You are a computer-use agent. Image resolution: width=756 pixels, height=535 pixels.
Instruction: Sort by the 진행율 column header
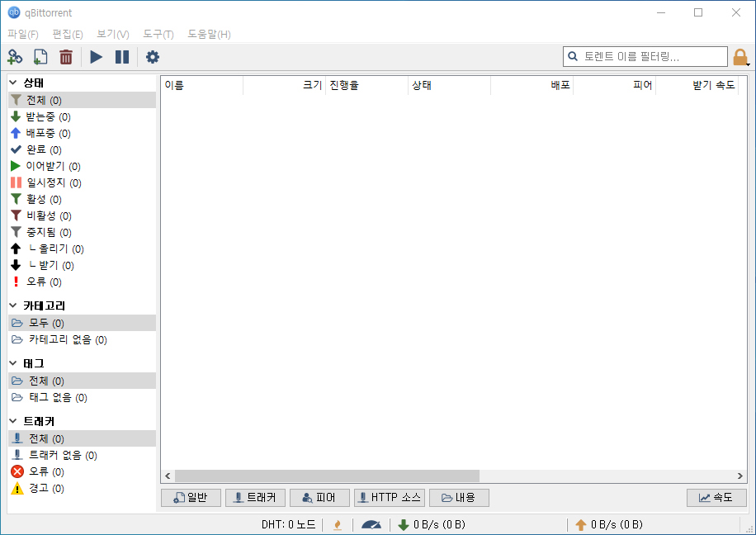coord(367,85)
